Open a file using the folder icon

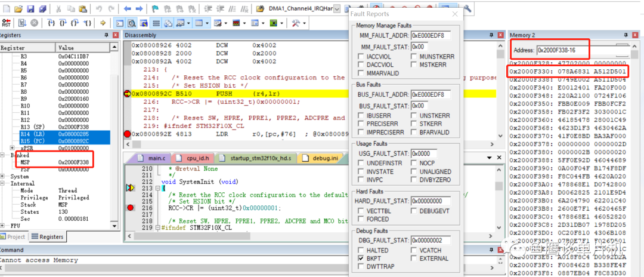(18, 8)
